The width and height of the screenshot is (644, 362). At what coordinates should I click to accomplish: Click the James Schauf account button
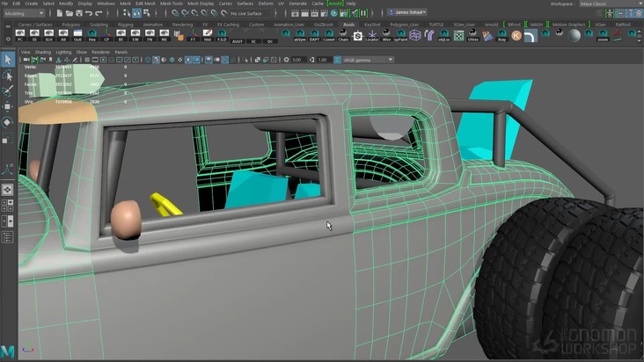pyautogui.click(x=406, y=12)
